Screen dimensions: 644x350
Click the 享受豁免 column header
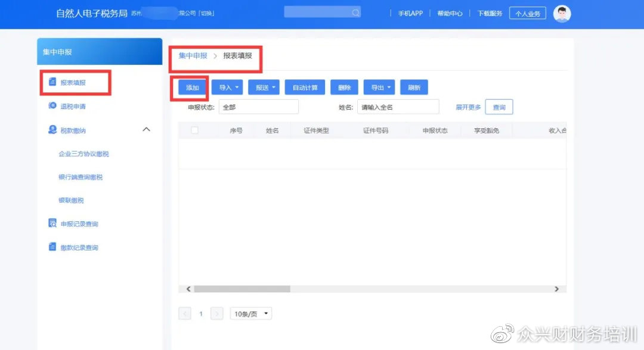pos(487,131)
